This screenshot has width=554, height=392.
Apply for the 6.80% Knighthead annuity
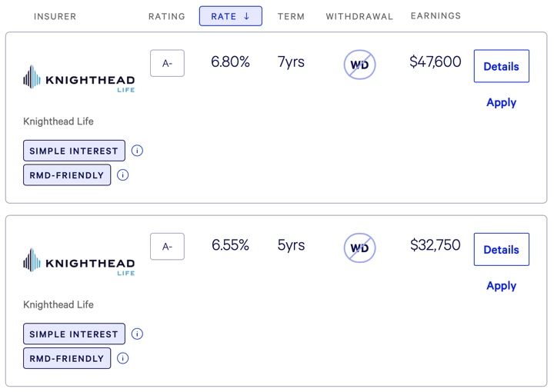coord(501,102)
